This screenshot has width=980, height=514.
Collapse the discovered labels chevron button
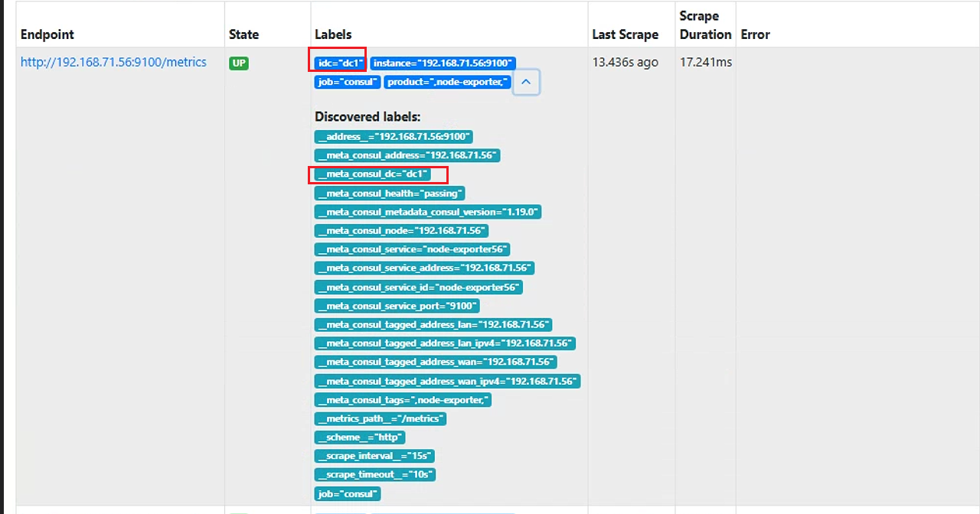[x=526, y=82]
